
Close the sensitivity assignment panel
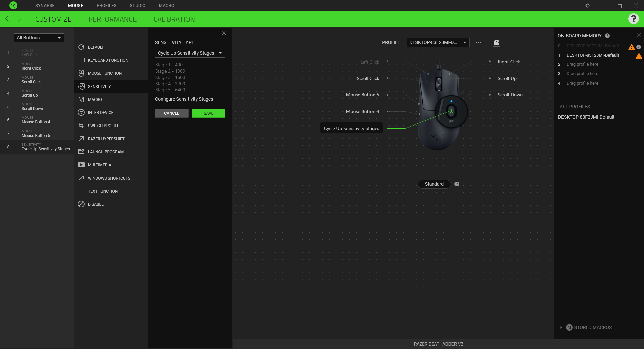coord(224,33)
